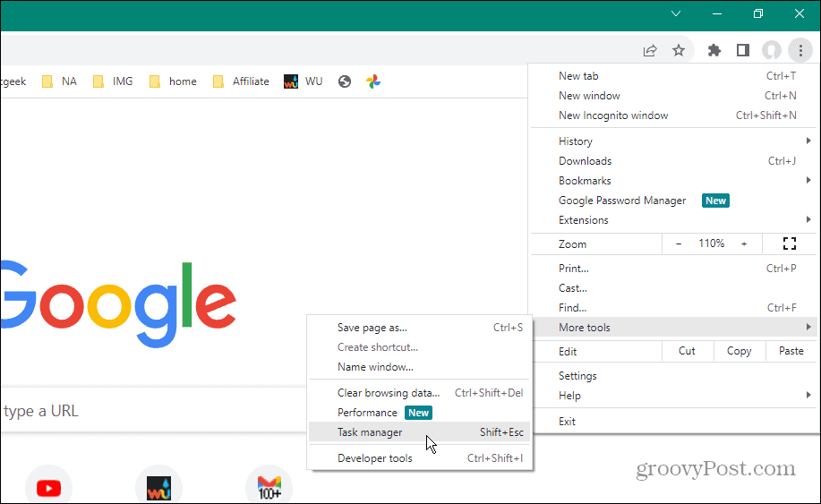821x504 pixels.
Task: Open the IMG bookmarks folder
Action: click(x=113, y=81)
